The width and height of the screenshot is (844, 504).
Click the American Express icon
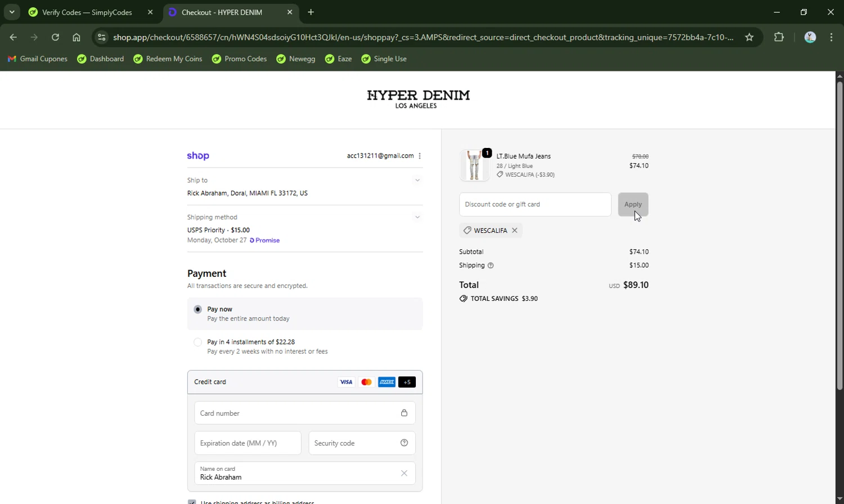[387, 382]
